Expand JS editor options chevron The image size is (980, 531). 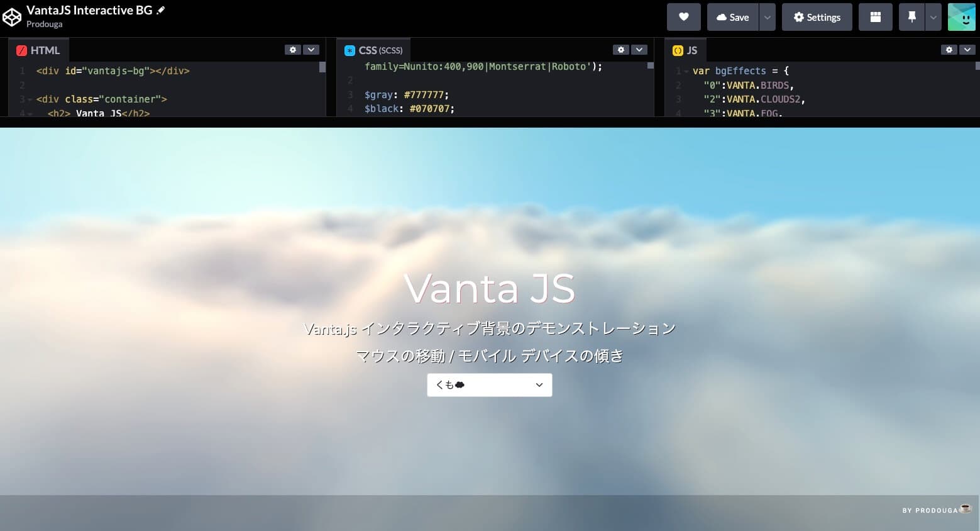pyautogui.click(x=967, y=50)
